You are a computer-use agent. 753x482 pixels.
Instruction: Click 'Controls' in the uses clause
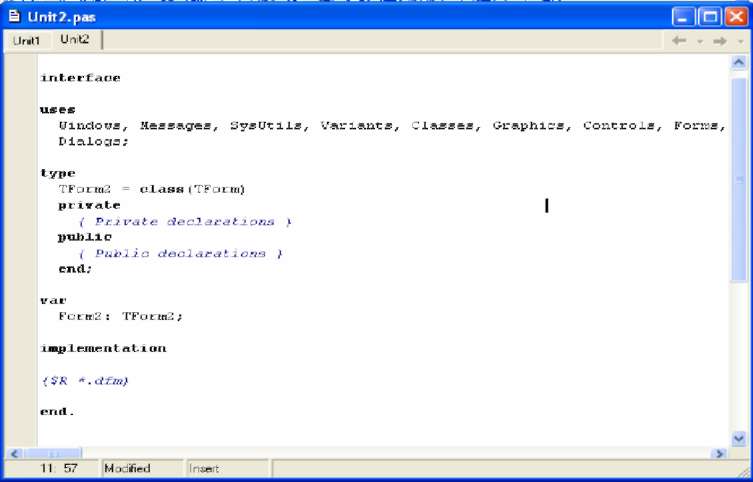click(x=619, y=126)
